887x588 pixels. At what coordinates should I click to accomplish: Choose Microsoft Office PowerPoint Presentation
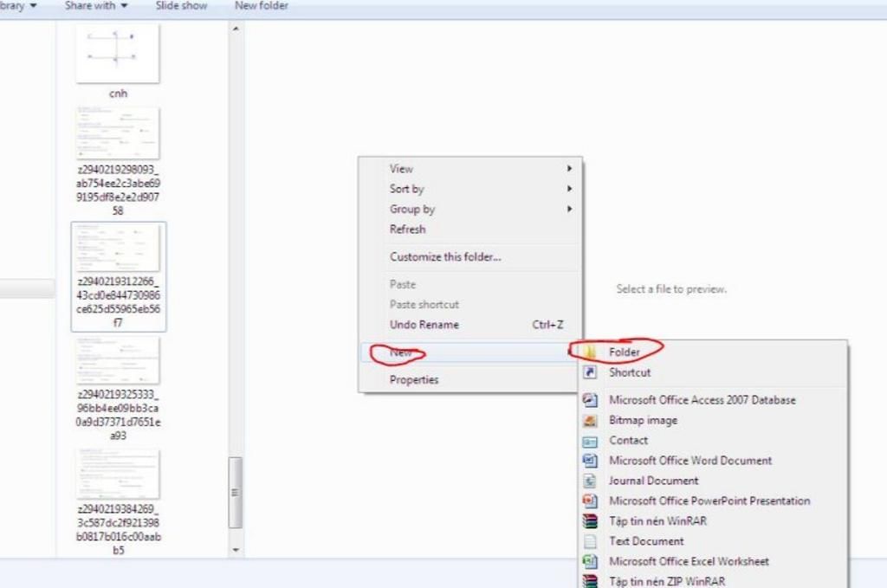(713, 501)
